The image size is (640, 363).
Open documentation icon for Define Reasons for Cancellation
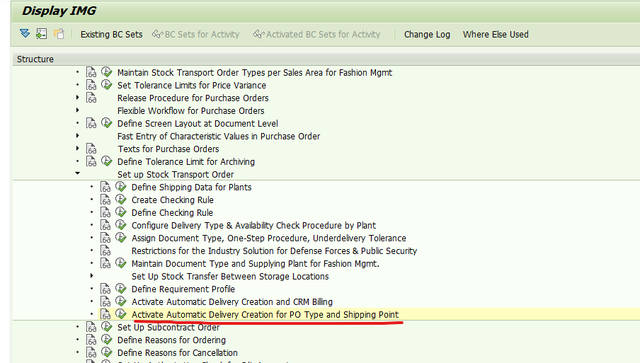click(x=91, y=353)
